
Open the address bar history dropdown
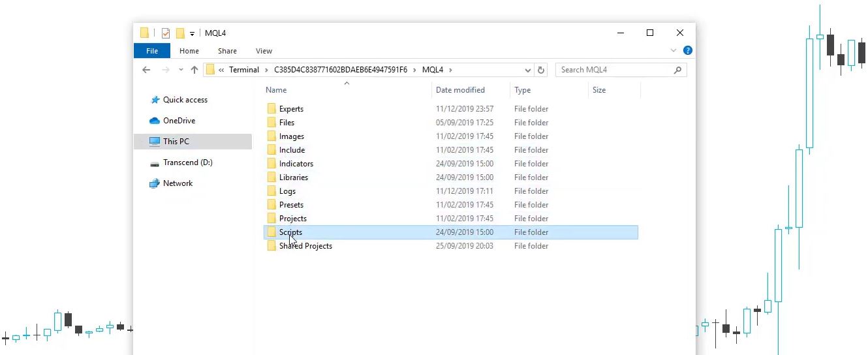[527, 70]
